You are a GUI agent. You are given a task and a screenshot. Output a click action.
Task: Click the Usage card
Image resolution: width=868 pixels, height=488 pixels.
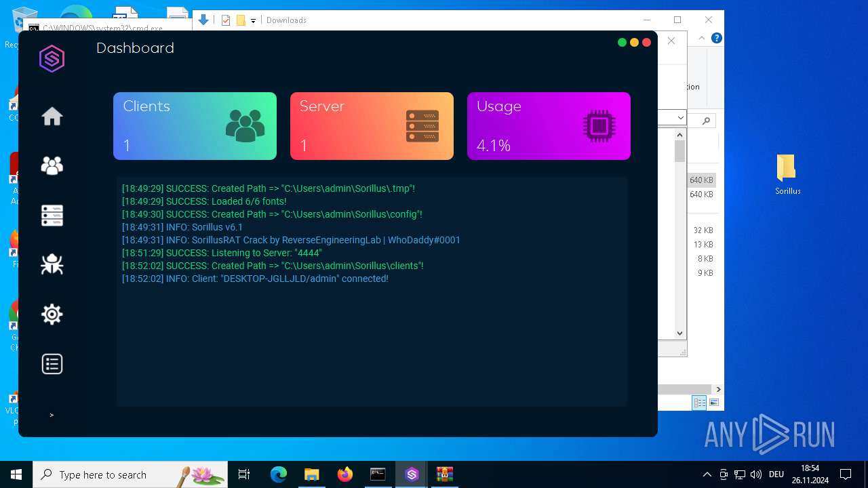point(549,126)
